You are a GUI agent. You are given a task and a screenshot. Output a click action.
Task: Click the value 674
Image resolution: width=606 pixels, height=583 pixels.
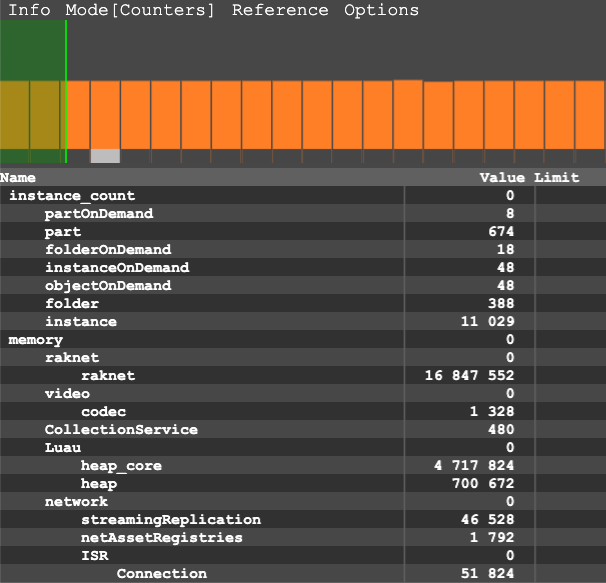(501, 231)
